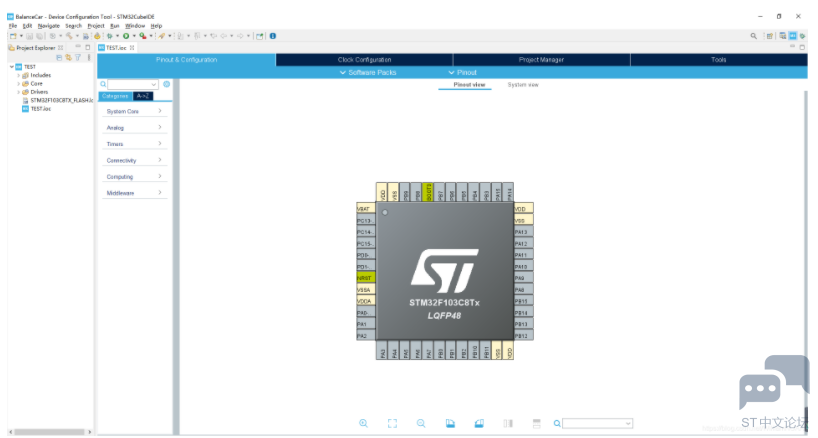Viewport: 818px width, 438px height.
Task: Click the Open Perspective icon
Action: coord(769,36)
